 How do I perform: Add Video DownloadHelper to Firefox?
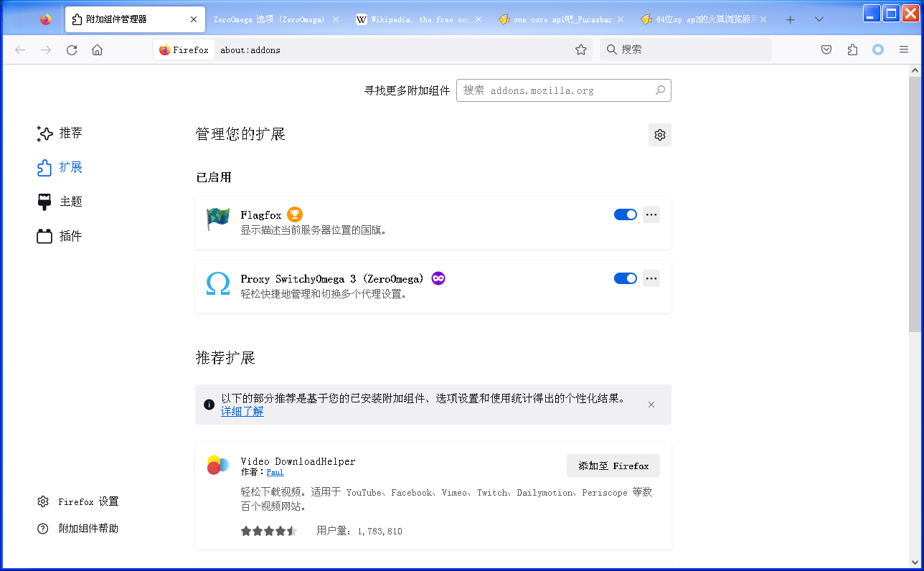613,466
